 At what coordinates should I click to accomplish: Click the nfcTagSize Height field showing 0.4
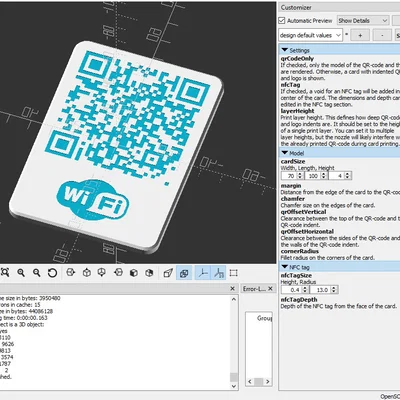point(291,290)
